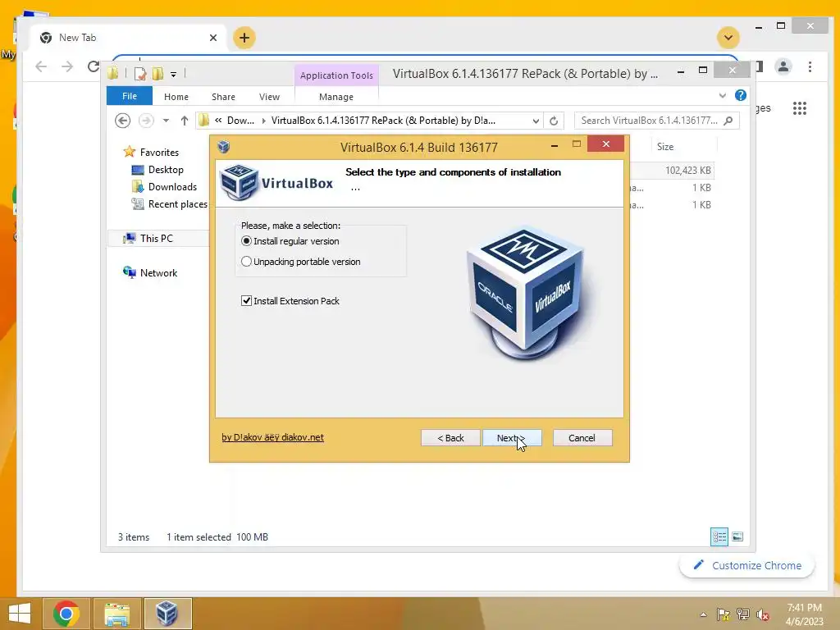Open Customize Quick Access Toolbar dropdown
This screenshot has height=630, width=840.
click(x=174, y=75)
